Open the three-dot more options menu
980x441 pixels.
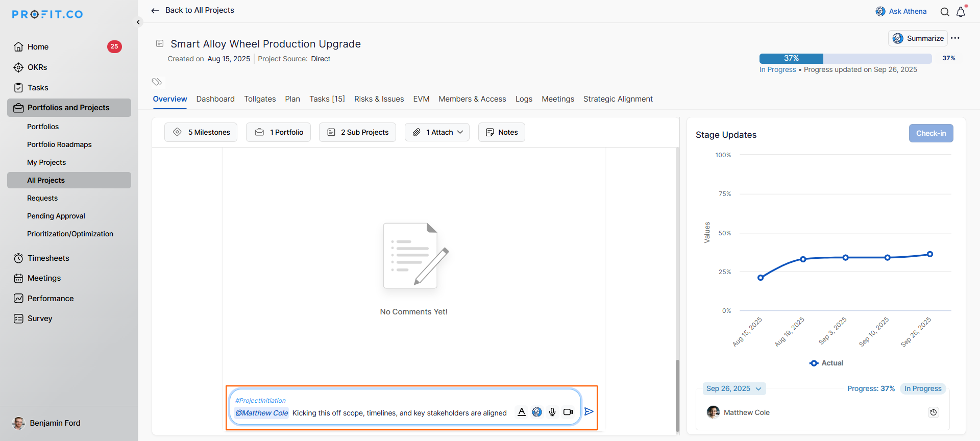click(955, 38)
